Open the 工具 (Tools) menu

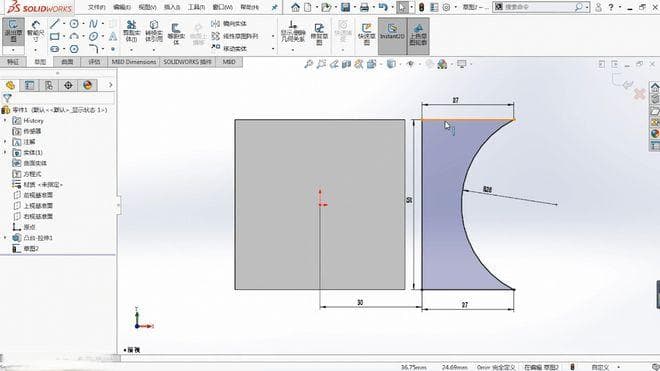click(x=196, y=7)
